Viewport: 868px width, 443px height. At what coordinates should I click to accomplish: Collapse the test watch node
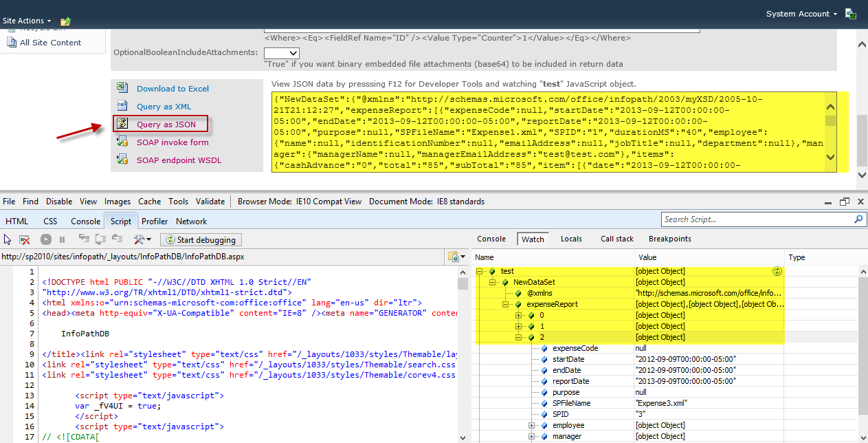(x=481, y=271)
